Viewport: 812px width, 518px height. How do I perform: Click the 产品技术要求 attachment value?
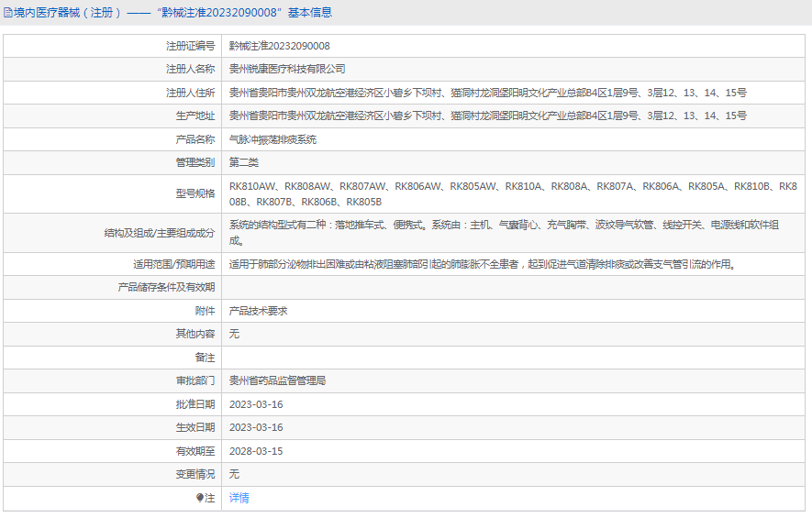coord(259,311)
